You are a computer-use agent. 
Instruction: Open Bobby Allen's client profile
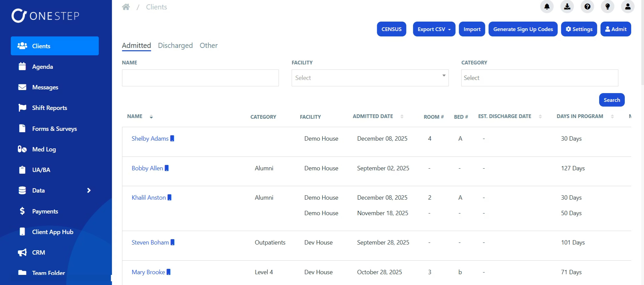pos(147,168)
